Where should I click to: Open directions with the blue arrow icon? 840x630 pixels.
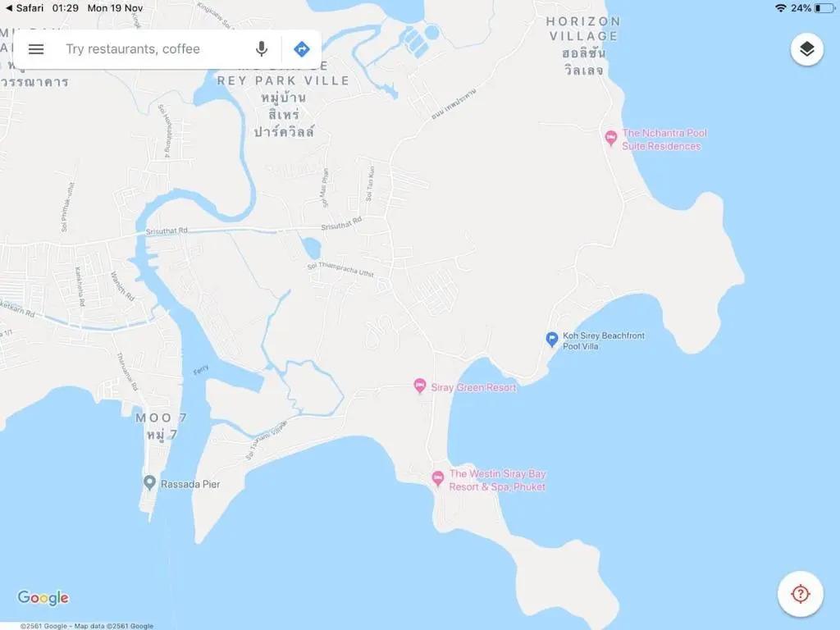click(x=302, y=49)
